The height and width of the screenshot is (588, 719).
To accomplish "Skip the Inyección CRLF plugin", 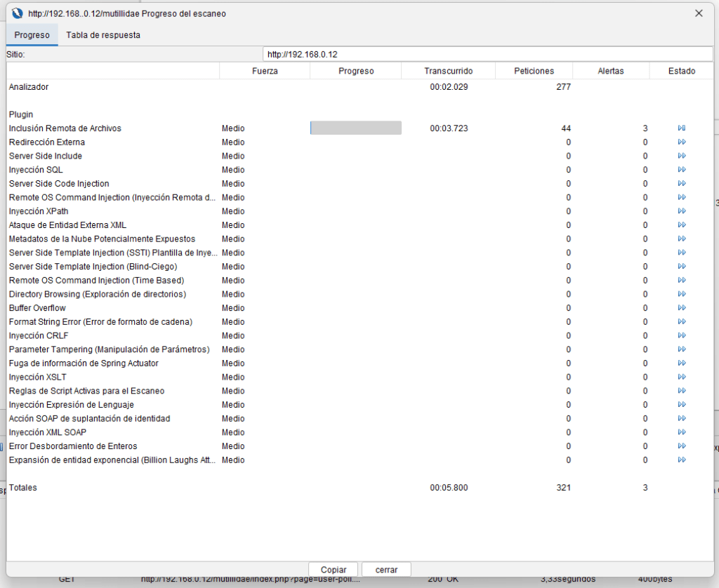I will [x=681, y=335].
